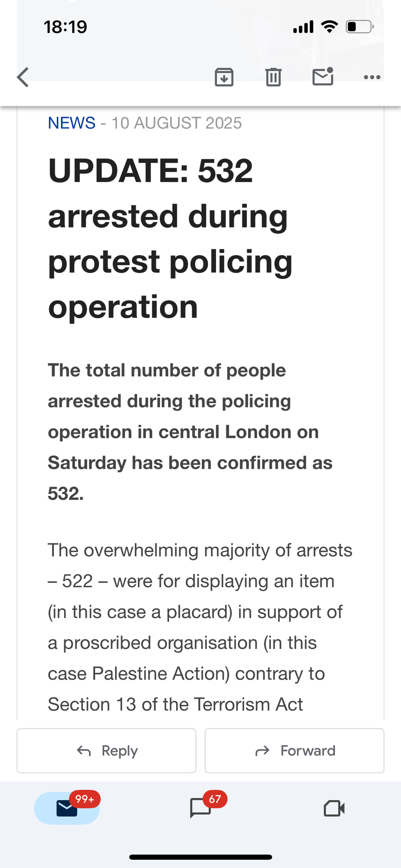Open the three-dot more options menu
This screenshot has width=401, height=868.
click(x=372, y=77)
